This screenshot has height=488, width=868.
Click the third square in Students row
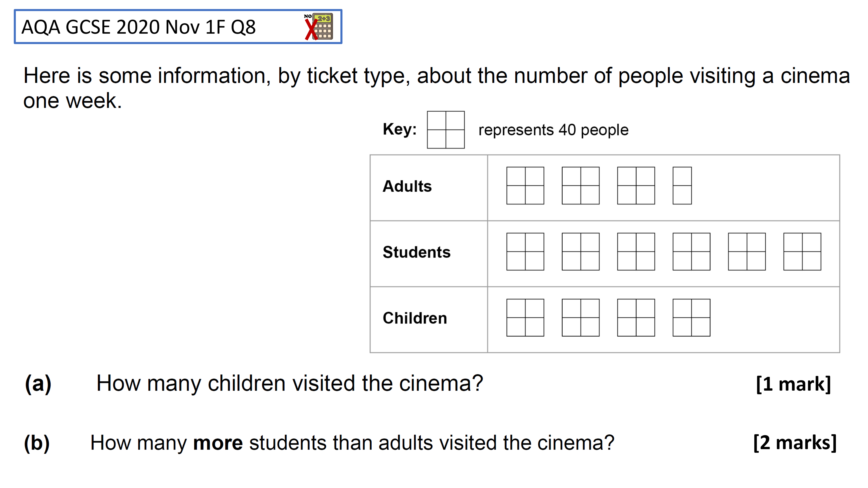(x=636, y=252)
